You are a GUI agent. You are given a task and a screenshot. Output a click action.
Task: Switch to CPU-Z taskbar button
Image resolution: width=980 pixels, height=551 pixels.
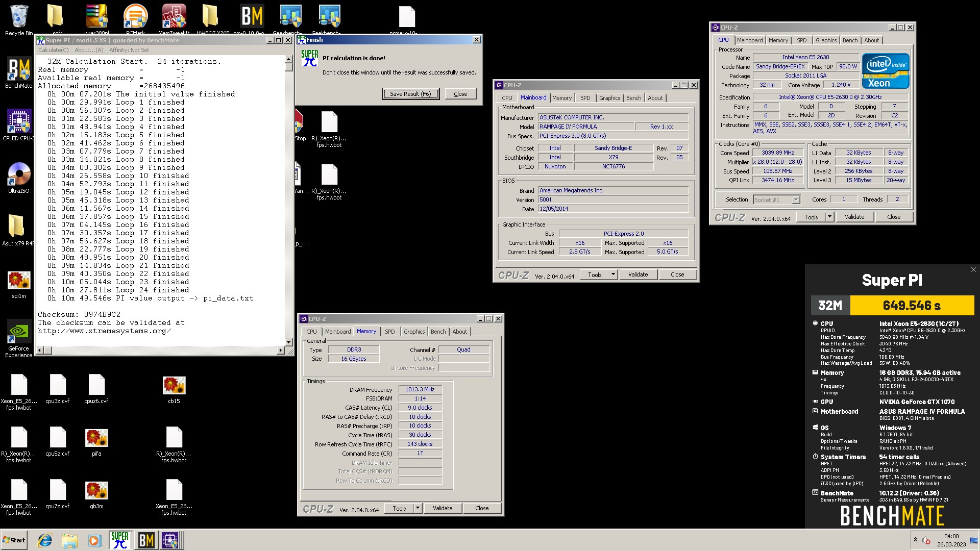click(171, 540)
